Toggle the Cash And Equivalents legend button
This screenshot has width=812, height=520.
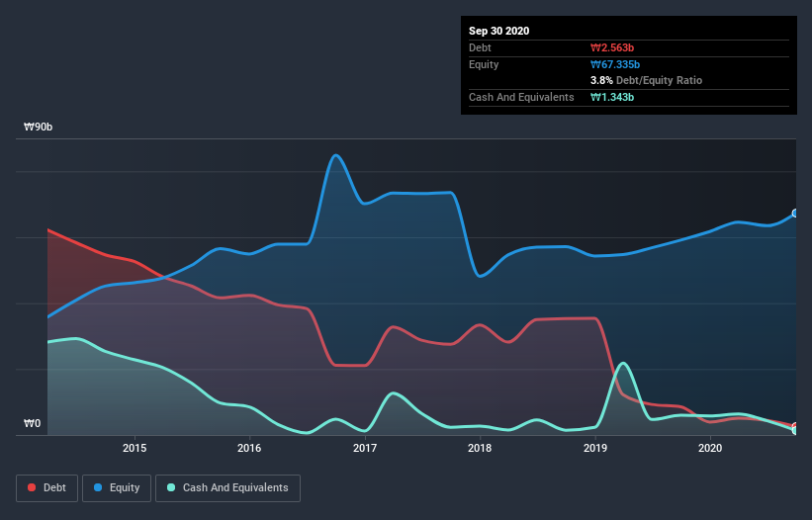coord(227,488)
